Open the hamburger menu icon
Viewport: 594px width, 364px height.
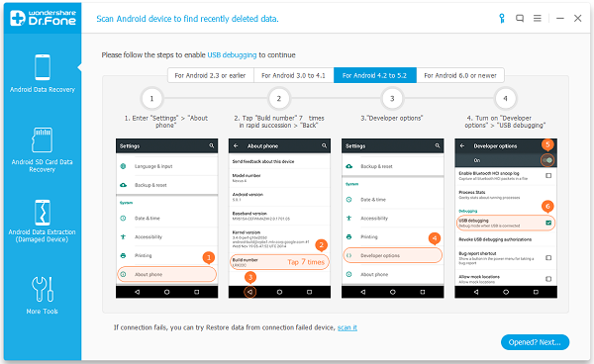tap(538, 18)
